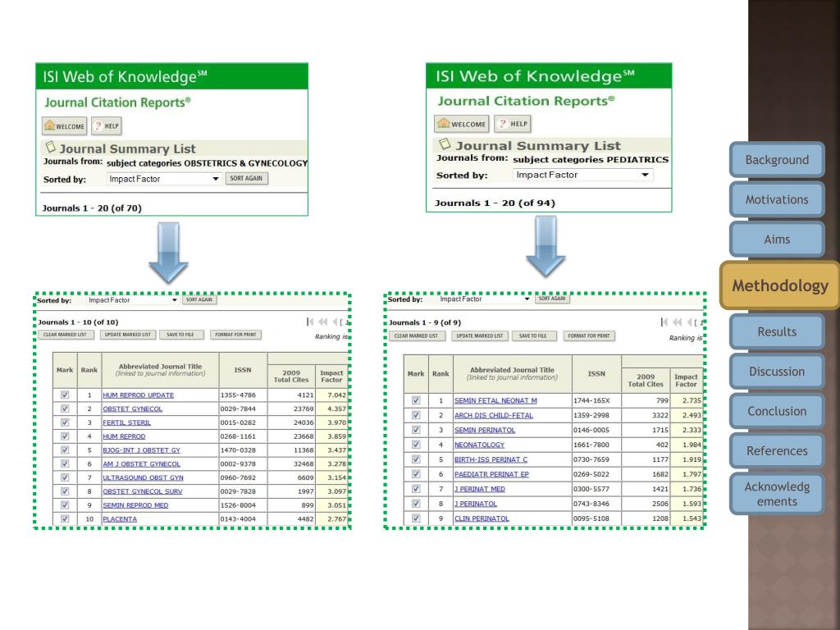Click 2009 Total Cites header in the 9-journal table
The width and height of the screenshot is (840, 630).
coord(646,381)
